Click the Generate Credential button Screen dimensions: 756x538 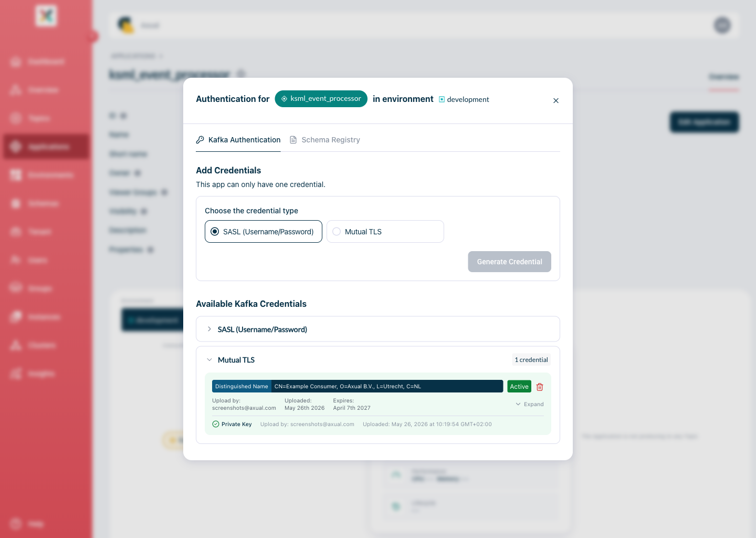pyautogui.click(x=510, y=262)
